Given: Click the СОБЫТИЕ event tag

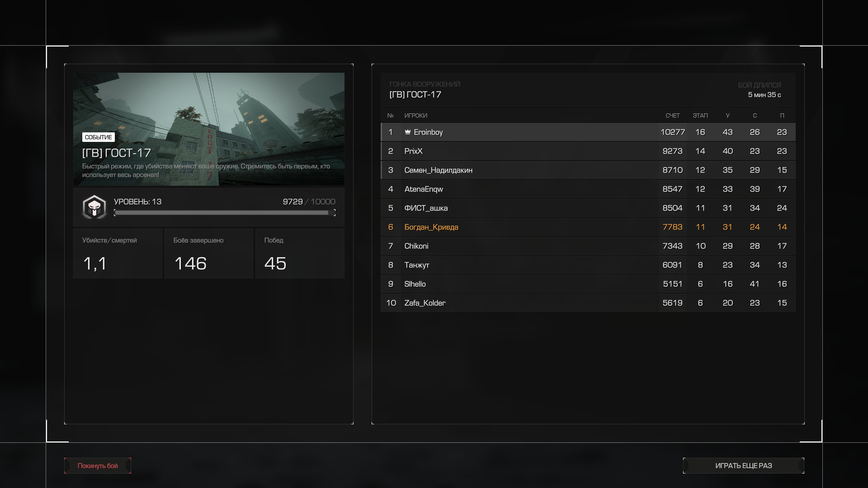Looking at the screenshot, I should (98, 137).
